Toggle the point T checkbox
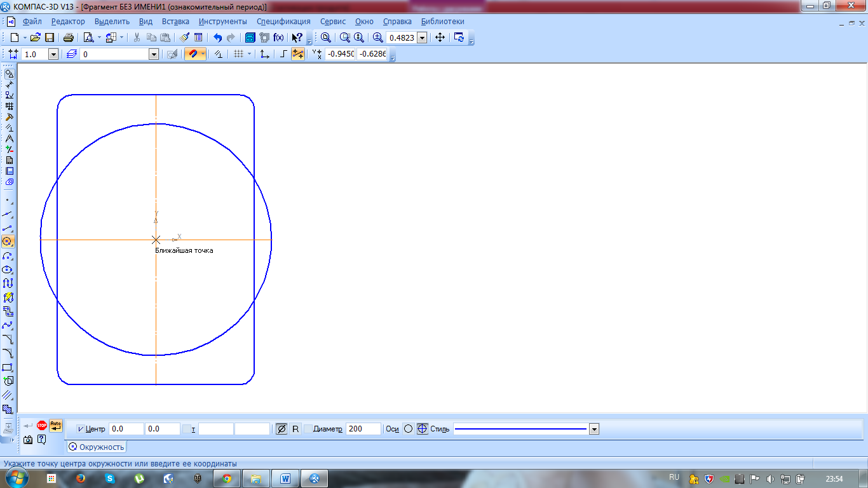Viewport: 868px width, 488px height. tap(187, 429)
